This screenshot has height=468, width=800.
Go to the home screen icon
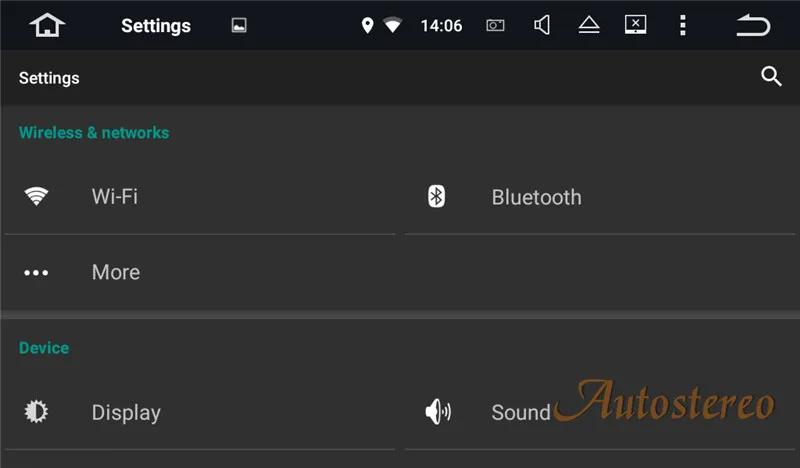(47, 25)
